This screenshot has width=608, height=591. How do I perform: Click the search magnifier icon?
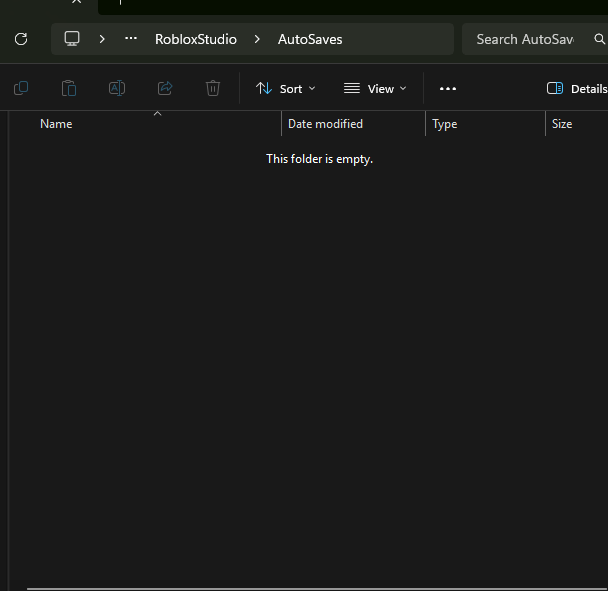[599, 39]
